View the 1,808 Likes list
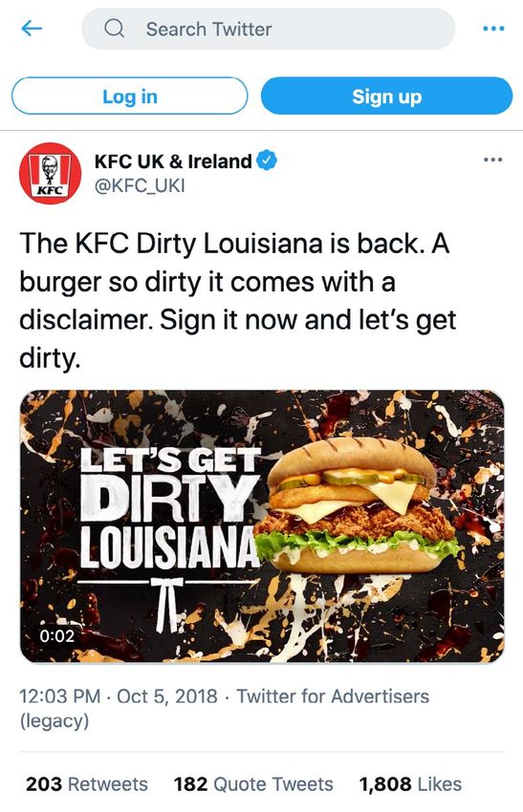523x812 pixels. click(x=410, y=784)
